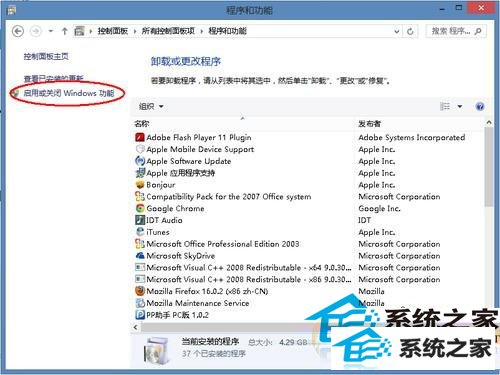Open the 组织 dropdown menu
The image size is (500, 375).
click(x=151, y=107)
